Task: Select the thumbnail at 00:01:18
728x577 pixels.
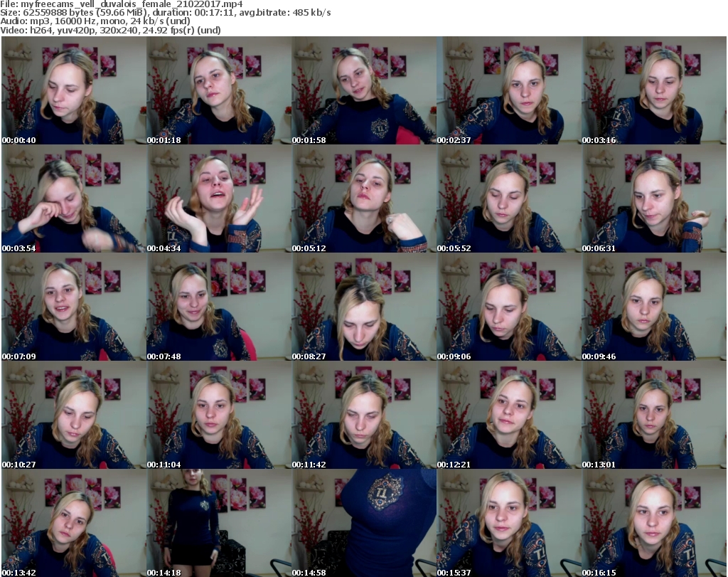Action: pyautogui.click(x=219, y=90)
